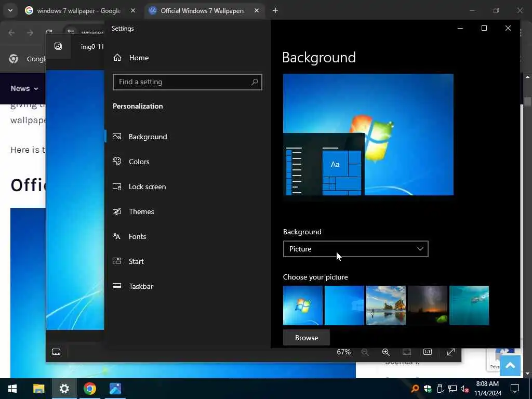Choose the Windows 7 logo wallpaper thumbnail
This screenshot has width=532, height=399.
pos(303,305)
